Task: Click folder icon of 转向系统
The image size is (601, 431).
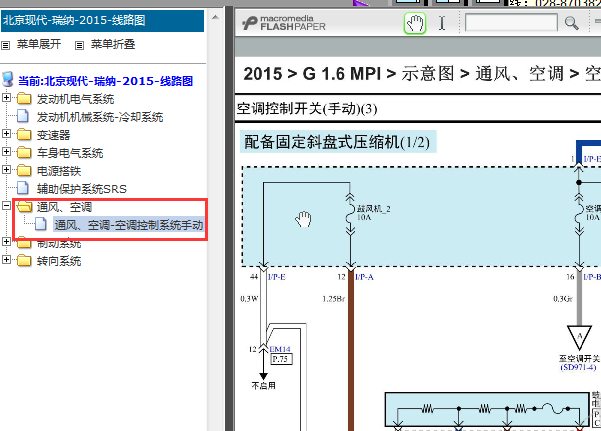Action: coord(24,261)
